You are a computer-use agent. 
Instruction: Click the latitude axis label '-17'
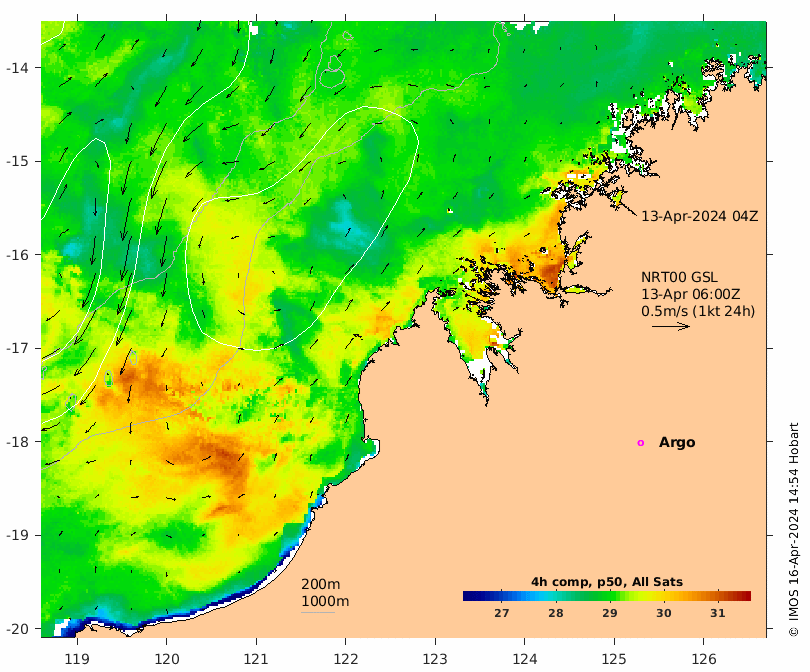pos(17,348)
